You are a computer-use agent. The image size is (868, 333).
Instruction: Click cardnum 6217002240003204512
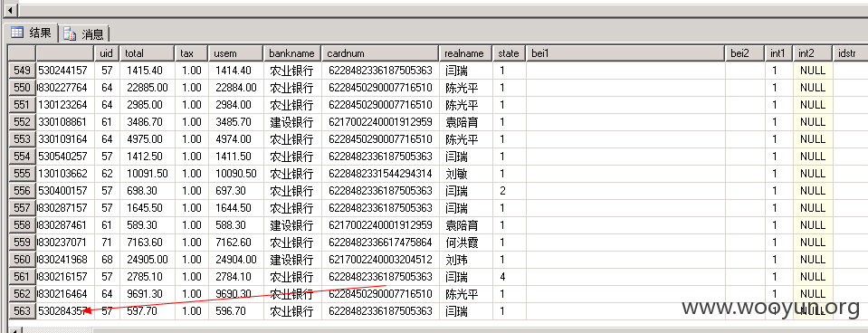pos(380,260)
